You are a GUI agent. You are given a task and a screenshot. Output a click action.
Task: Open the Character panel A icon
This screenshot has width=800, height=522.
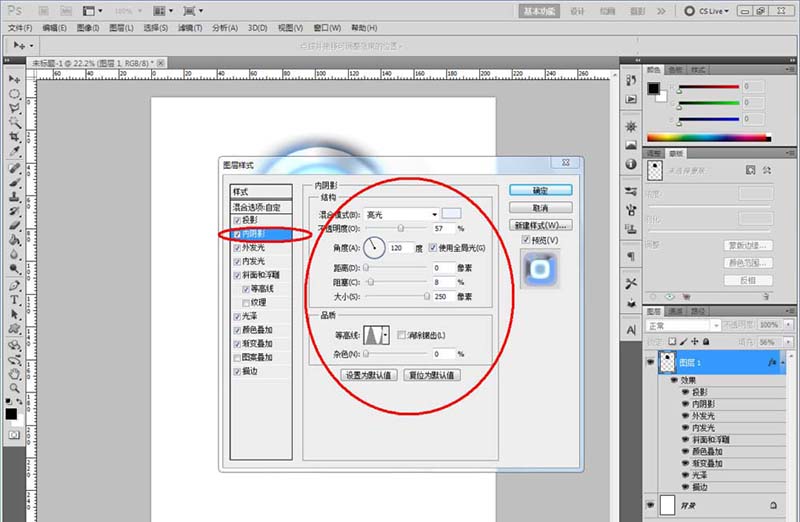[631, 330]
